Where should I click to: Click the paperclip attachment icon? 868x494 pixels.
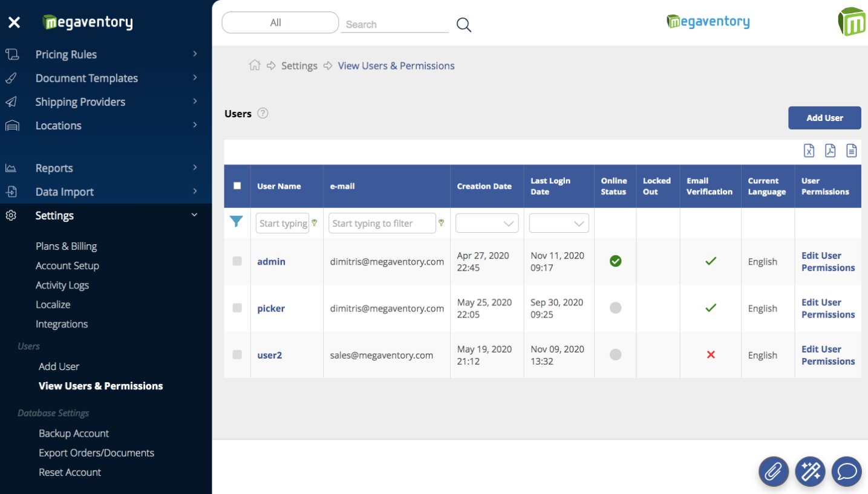(x=774, y=472)
